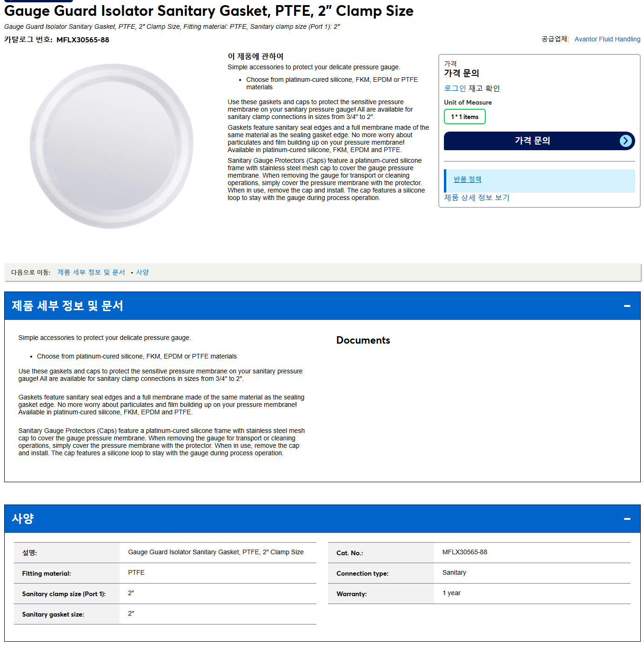Click the Warranty: label
This screenshot has height=651, width=644.
click(x=351, y=594)
